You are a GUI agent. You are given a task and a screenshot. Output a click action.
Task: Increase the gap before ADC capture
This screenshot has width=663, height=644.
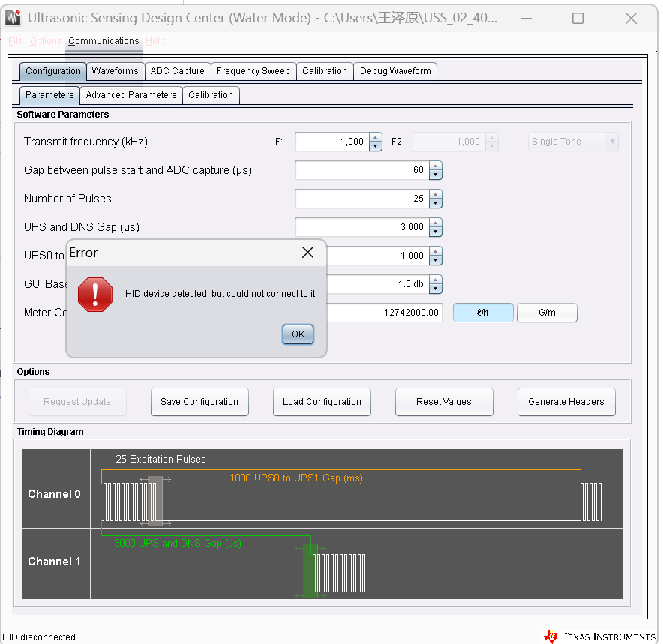tap(436, 166)
